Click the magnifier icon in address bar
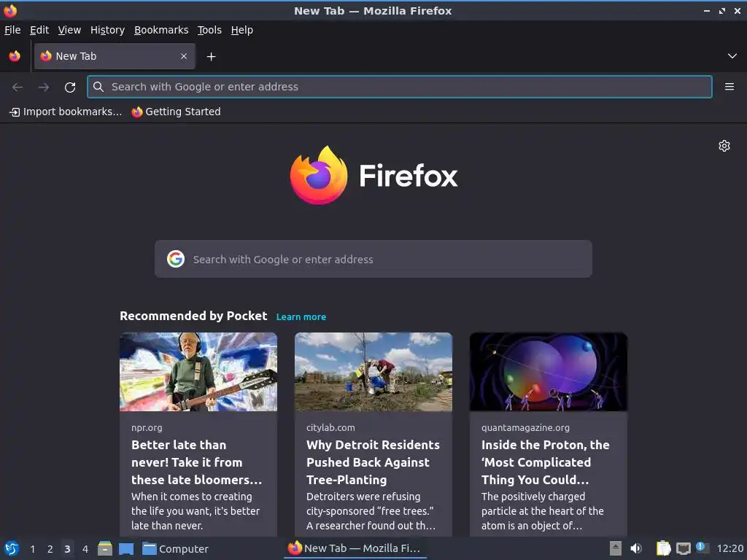This screenshot has height=560, width=747. 98,87
